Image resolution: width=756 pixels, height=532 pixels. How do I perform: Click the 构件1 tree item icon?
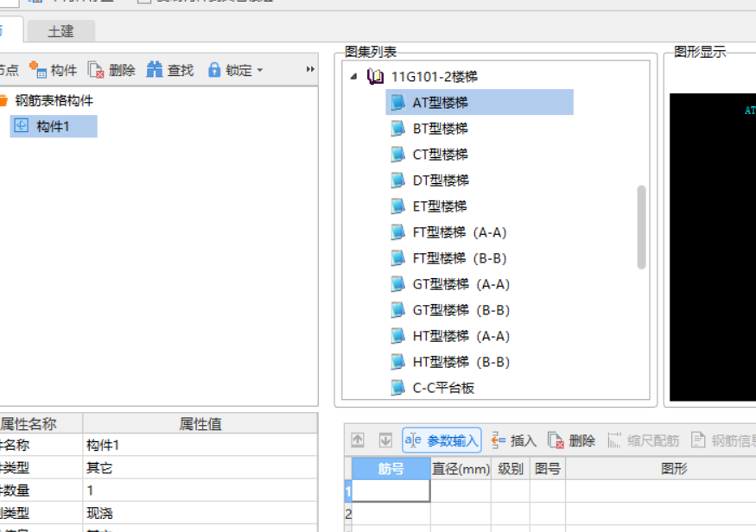[22, 126]
